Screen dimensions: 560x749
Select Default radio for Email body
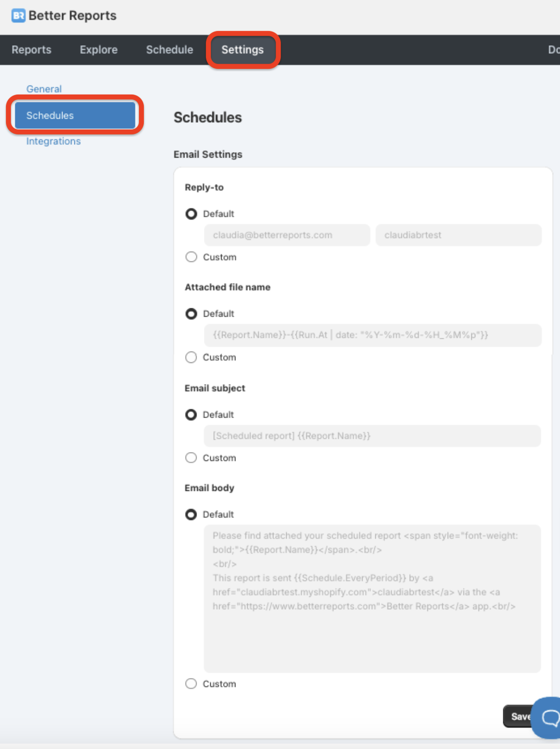(191, 515)
